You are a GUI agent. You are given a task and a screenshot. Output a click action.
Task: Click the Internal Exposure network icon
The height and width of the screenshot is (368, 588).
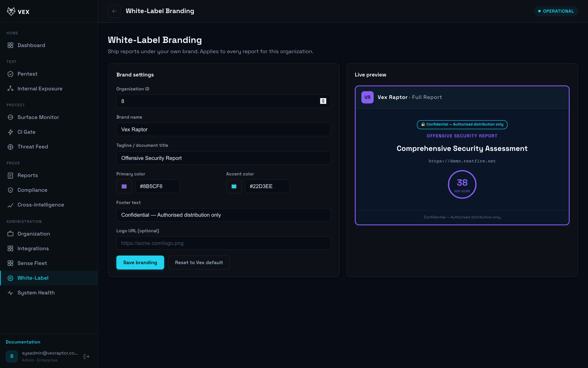coord(10,89)
